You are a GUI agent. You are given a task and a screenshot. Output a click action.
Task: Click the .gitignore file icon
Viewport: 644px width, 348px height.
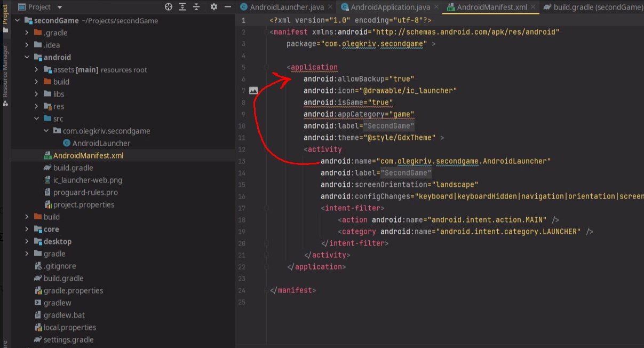coord(38,266)
